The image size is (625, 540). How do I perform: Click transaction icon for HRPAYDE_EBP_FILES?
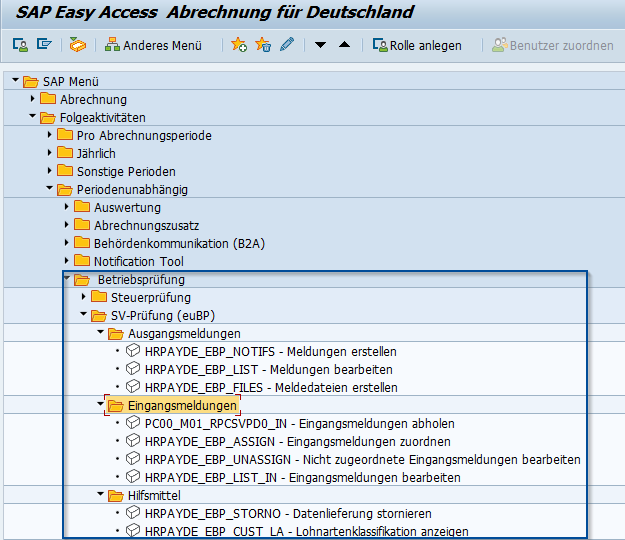click(133, 387)
